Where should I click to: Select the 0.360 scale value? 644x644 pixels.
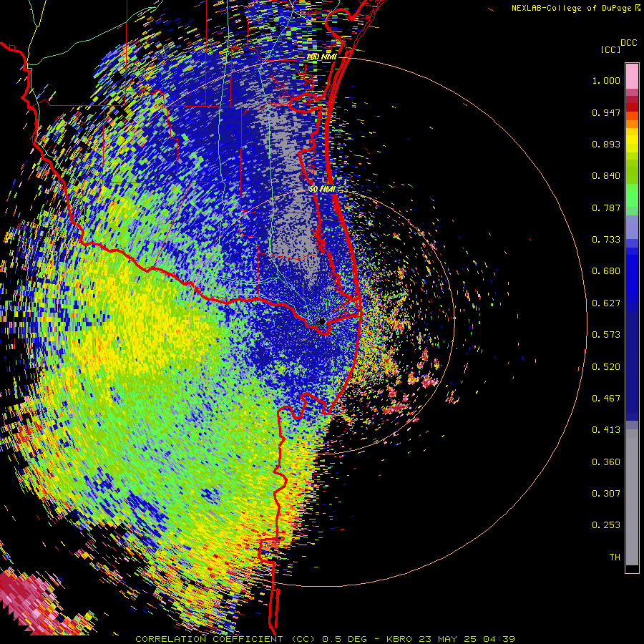coord(606,462)
